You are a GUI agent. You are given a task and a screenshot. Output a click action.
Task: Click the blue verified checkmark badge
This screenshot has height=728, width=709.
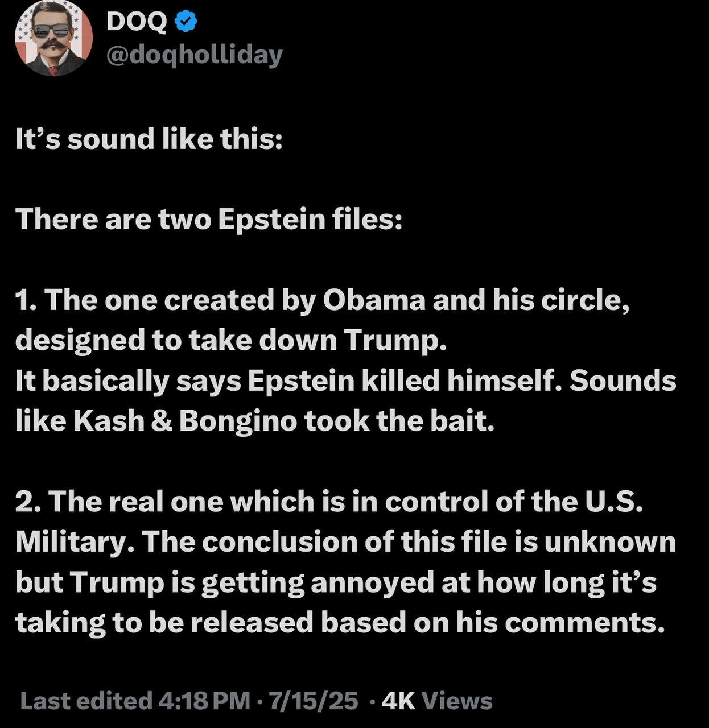pos(186,22)
